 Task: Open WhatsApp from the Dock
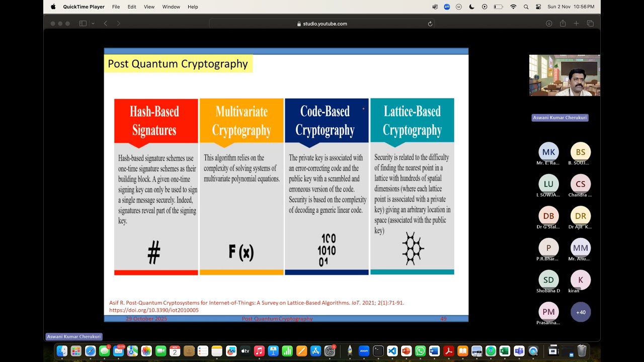pos(420,350)
